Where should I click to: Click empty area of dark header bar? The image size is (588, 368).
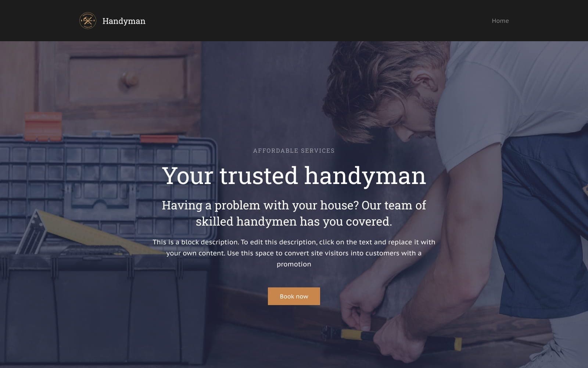[312, 21]
